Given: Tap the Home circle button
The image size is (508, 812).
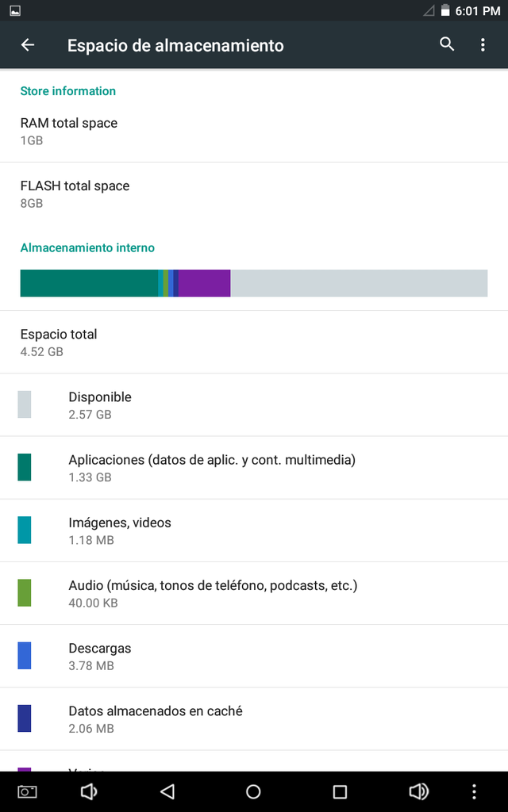Looking at the screenshot, I should pyautogui.click(x=253, y=791).
